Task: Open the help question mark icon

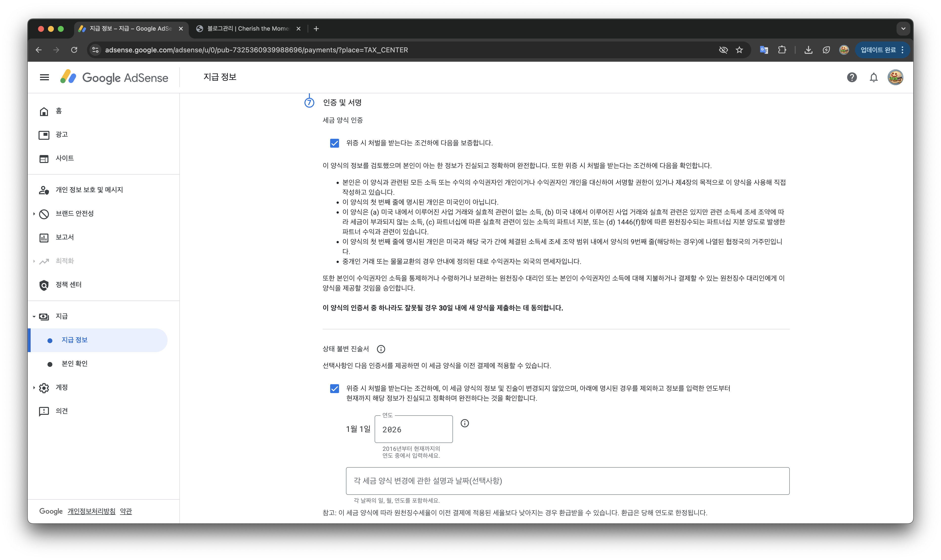Action: 852,77
